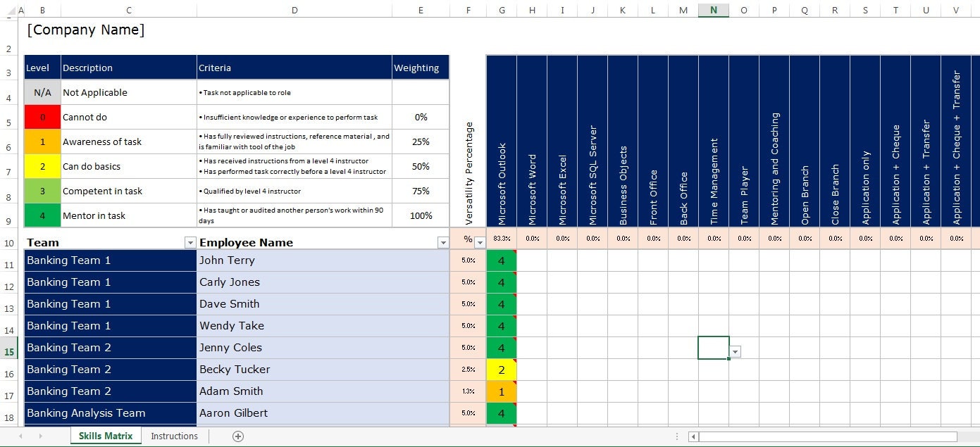
Task: Select the 'John Terry' name cell
Action: [x=323, y=260]
